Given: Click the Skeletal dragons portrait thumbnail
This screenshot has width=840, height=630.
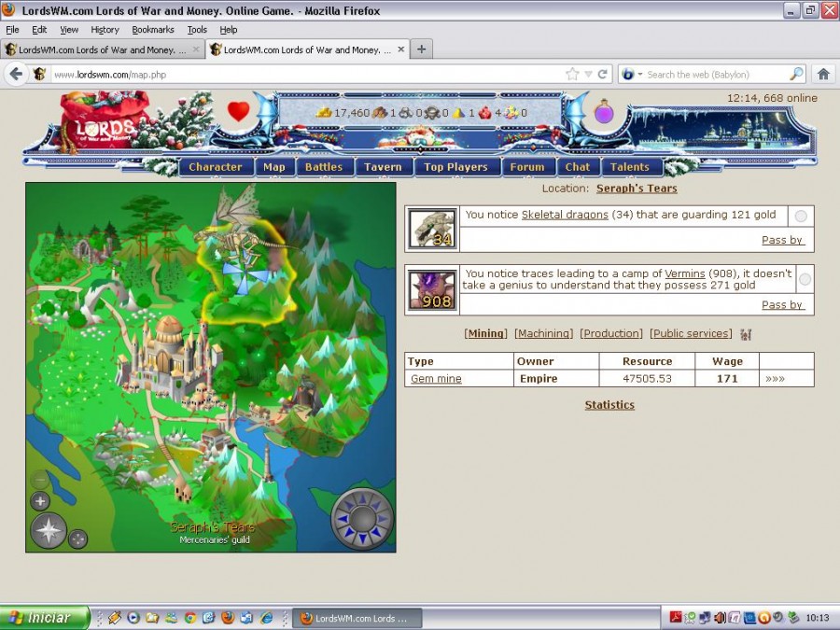Looking at the screenshot, I should click(432, 229).
